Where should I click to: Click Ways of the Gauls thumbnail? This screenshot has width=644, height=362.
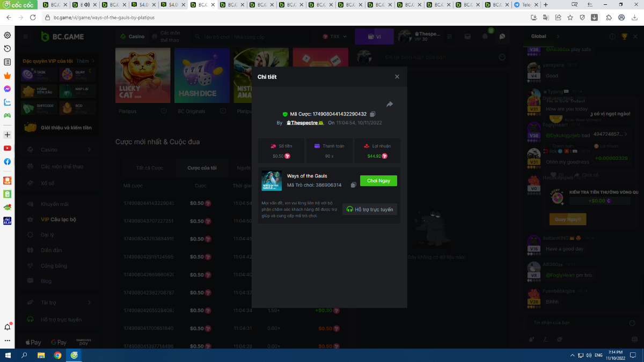(272, 181)
